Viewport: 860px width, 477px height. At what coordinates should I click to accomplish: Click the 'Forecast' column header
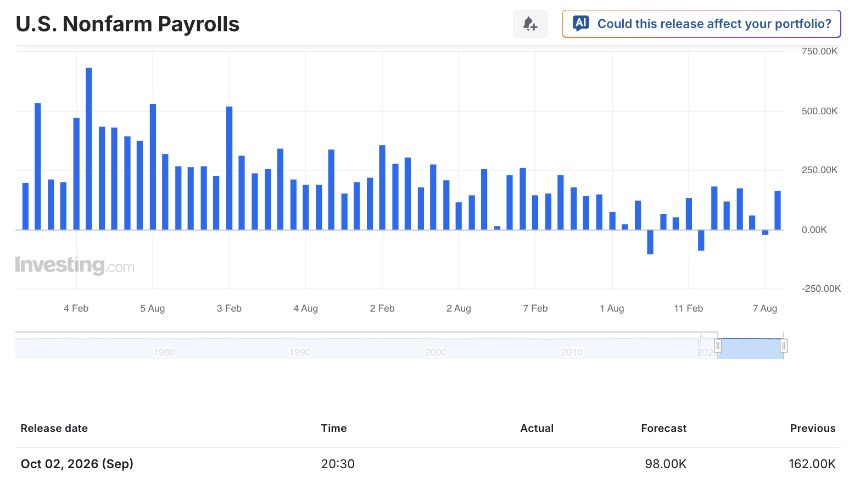point(664,428)
